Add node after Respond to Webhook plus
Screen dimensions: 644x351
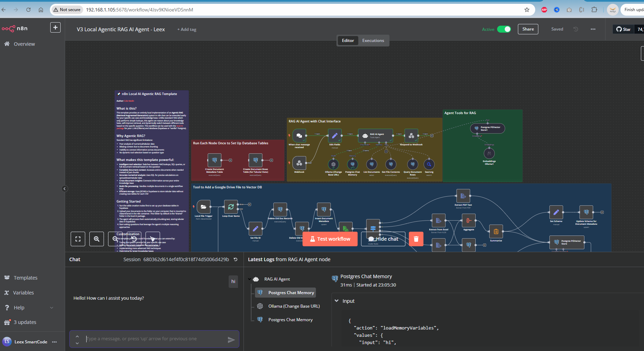click(432, 136)
